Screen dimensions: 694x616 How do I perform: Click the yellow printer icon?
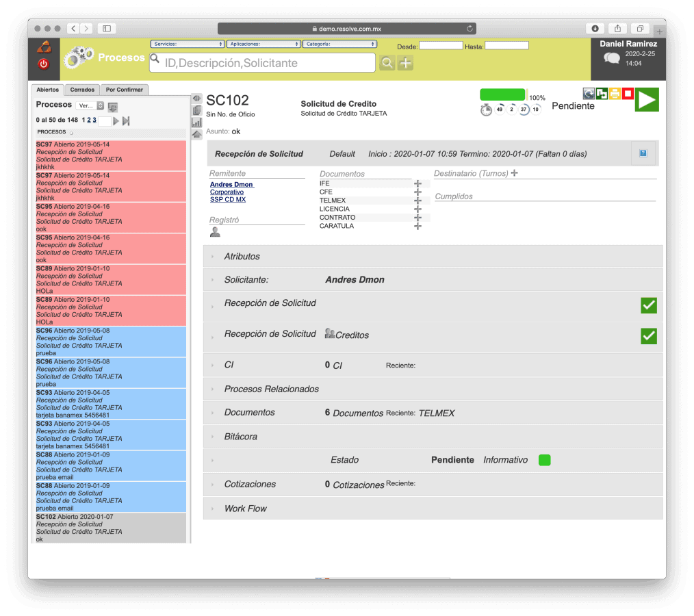coord(615,94)
